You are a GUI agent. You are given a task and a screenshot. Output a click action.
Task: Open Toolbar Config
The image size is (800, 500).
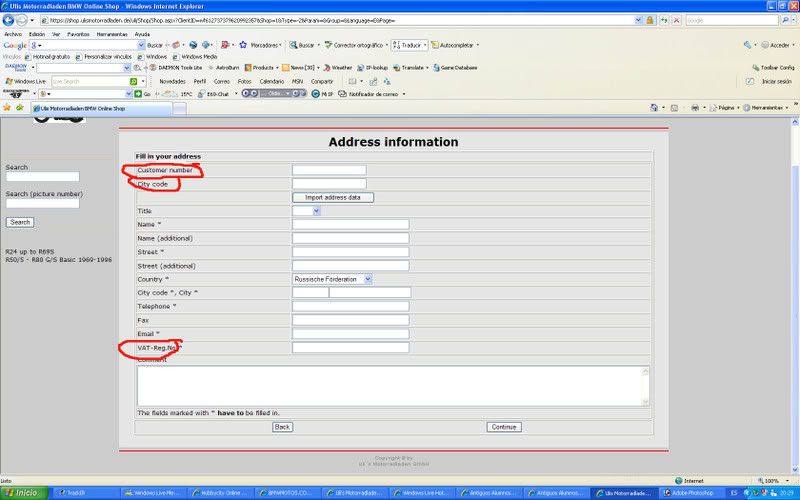[x=773, y=67]
